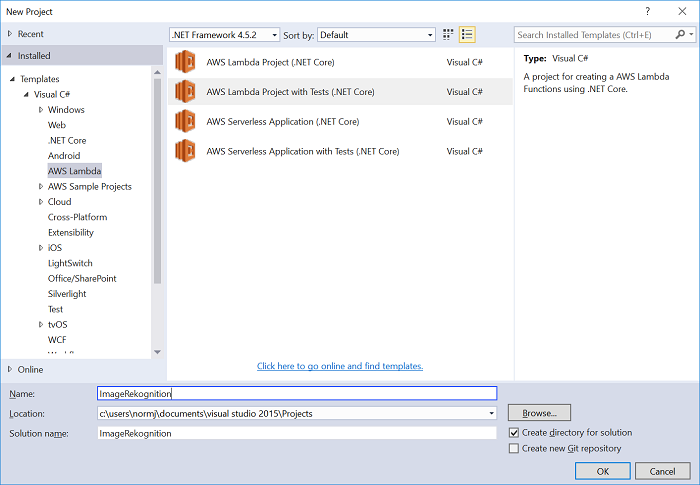The width and height of the screenshot is (700, 485).
Task: Select the LightSwitch category
Action: (x=70, y=263)
